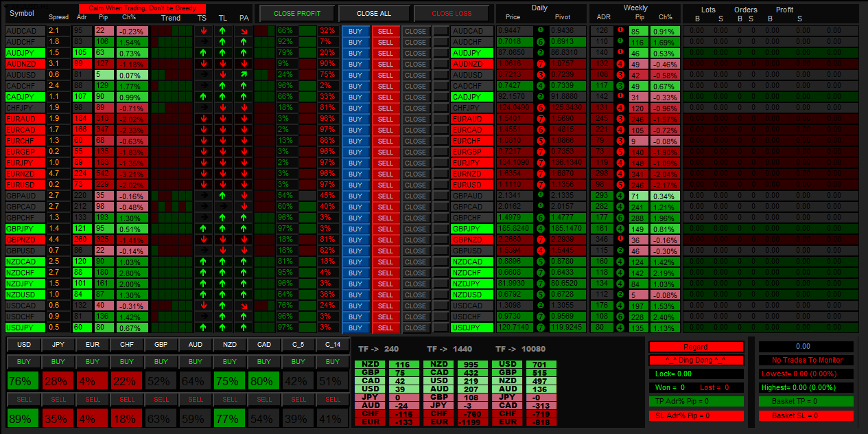
Task: Click the small gray button after AUDJPY CLOSE
Action: [x=440, y=53]
